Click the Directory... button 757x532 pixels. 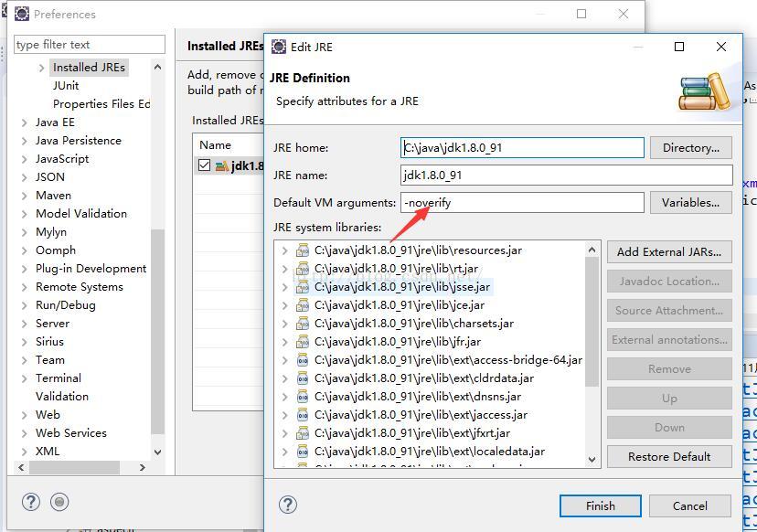click(691, 148)
